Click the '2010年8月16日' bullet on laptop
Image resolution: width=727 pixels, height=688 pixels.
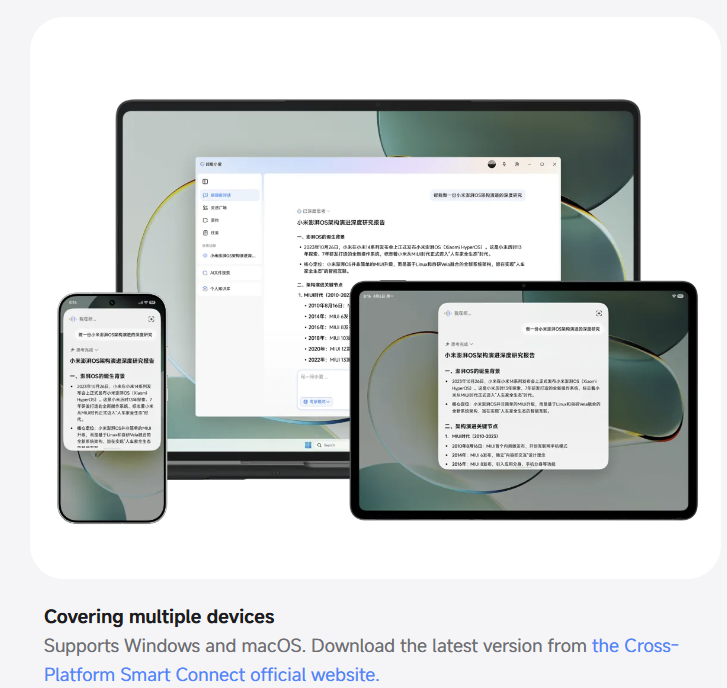[x=327, y=306]
